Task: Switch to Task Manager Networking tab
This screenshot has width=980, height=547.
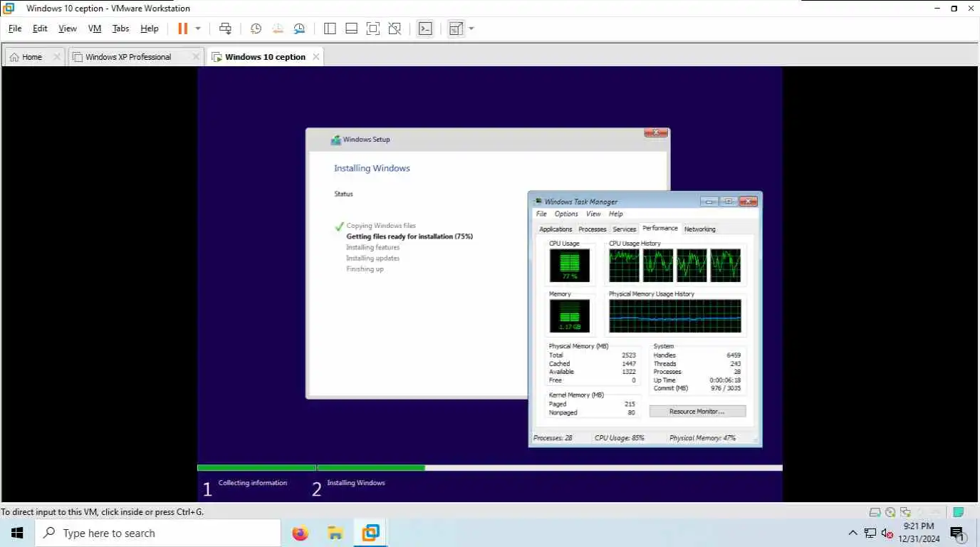Action: (x=700, y=229)
